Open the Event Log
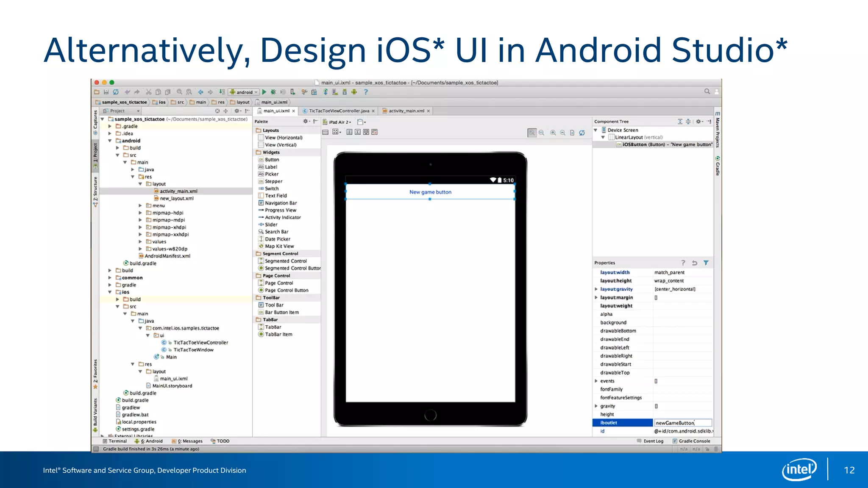Image resolution: width=868 pixels, height=488 pixels. pos(650,441)
